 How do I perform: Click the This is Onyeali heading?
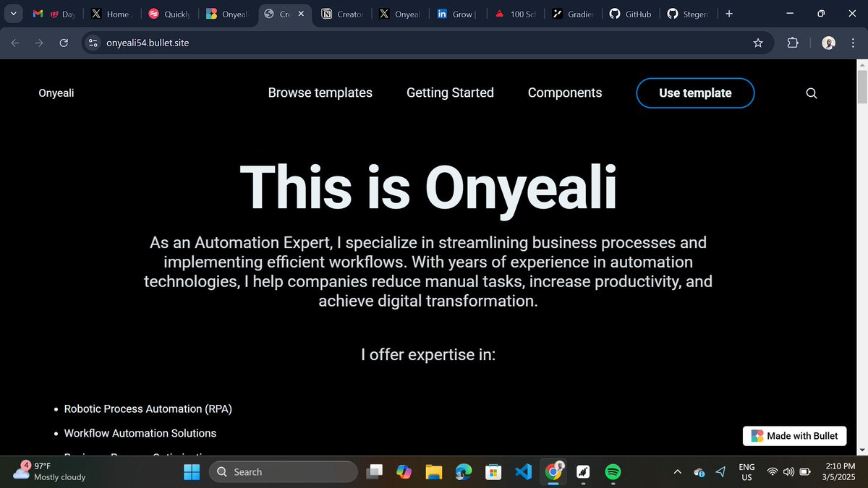[x=428, y=187]
